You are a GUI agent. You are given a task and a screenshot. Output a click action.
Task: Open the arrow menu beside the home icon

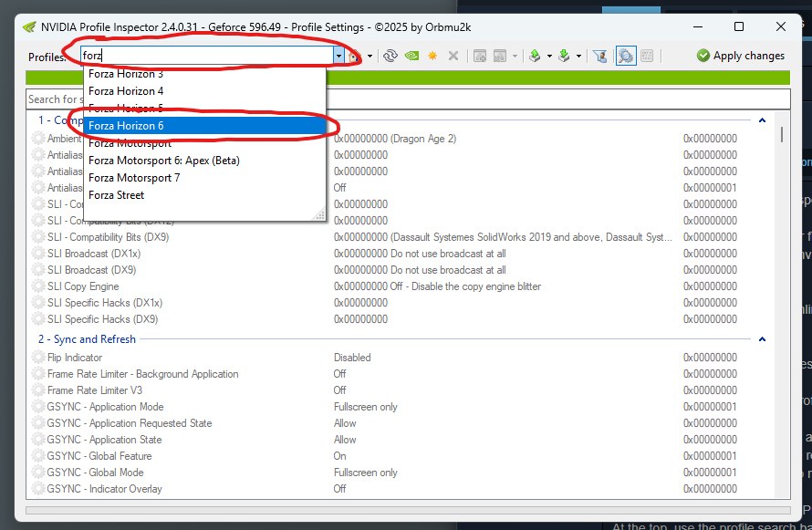point(370,56)
